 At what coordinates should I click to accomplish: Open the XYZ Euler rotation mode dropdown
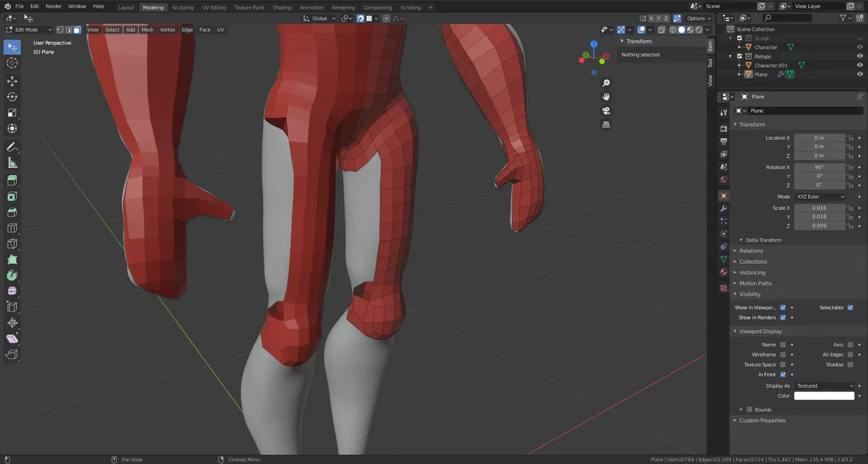point(820,197)
